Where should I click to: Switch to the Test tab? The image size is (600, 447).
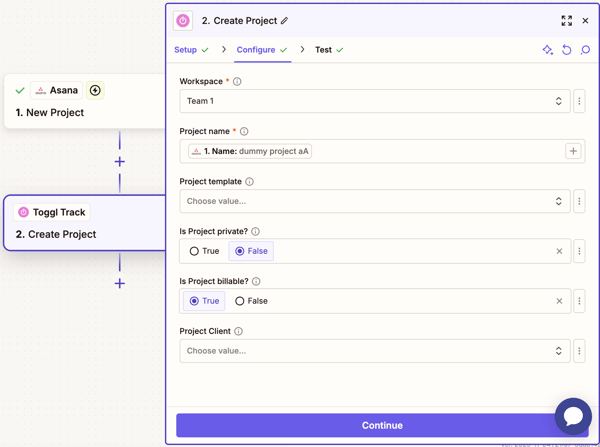point(323,50)
